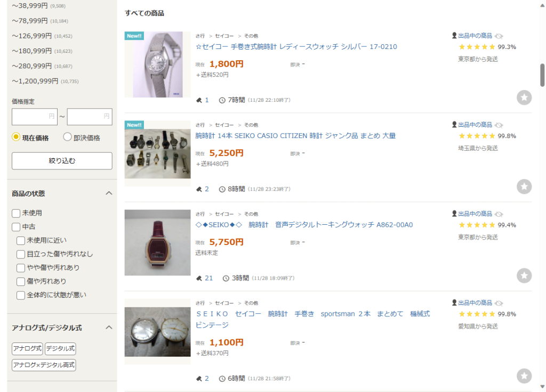Click the minimum price input field
This screenshot has width=546, height=392.
click(x=35, y=117)
